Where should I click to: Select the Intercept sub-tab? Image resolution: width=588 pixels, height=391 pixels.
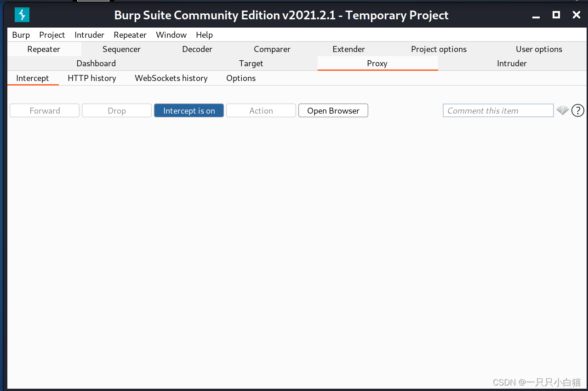point(33,78)
